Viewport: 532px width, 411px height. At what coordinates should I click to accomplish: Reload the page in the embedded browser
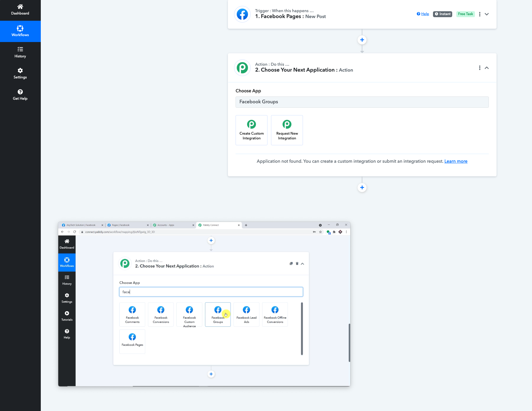74,232
